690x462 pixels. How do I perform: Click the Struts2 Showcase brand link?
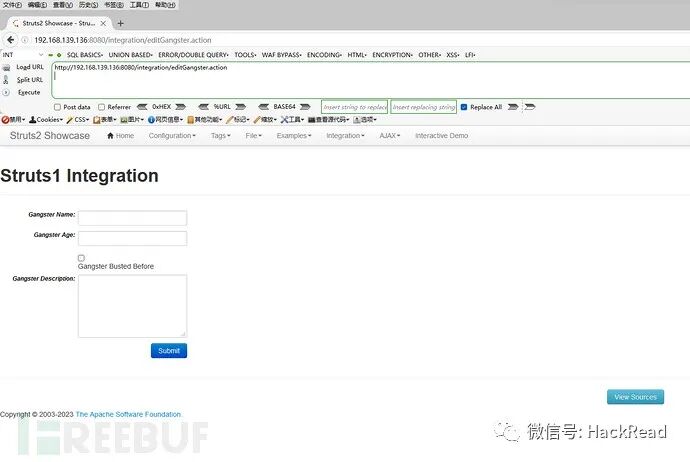tap(50, 136)
